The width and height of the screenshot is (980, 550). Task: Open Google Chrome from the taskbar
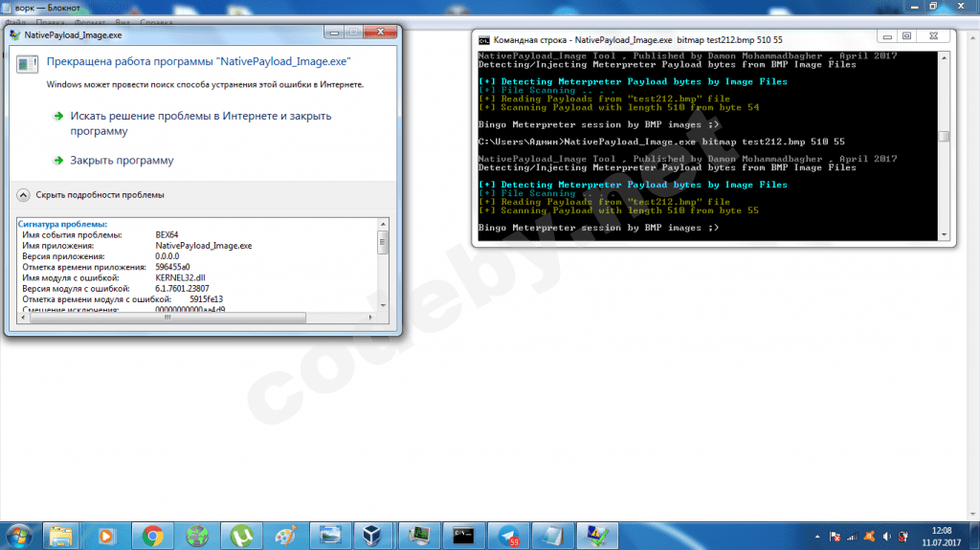(x=152, y=537)
